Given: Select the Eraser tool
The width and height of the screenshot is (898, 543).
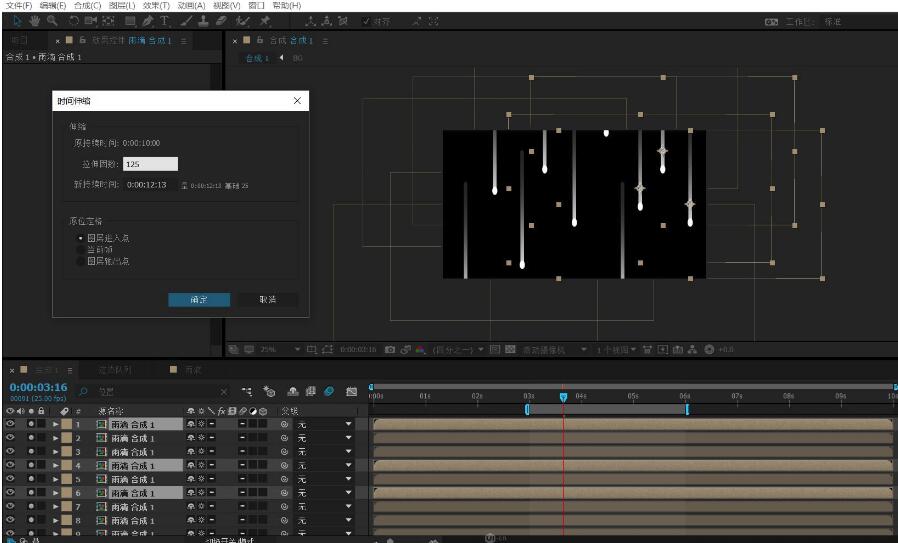Looking at the screenshot, I should 220,21.
